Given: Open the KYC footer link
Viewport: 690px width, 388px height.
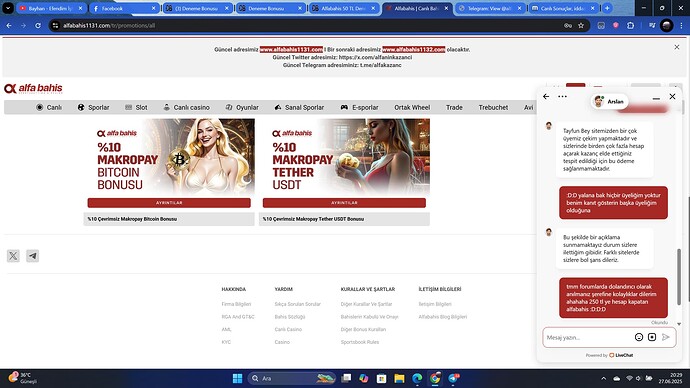Looking at the screenshot, I should 226,342.
